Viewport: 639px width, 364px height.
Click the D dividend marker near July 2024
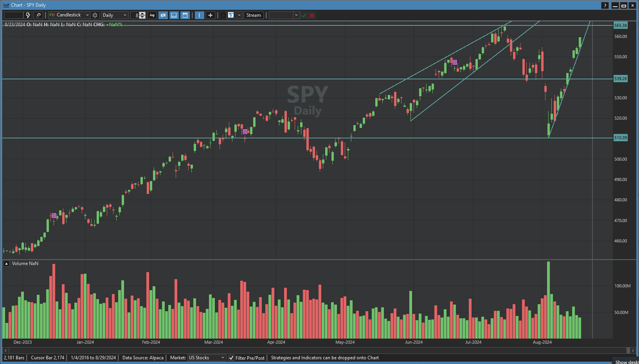coord(455,62)
